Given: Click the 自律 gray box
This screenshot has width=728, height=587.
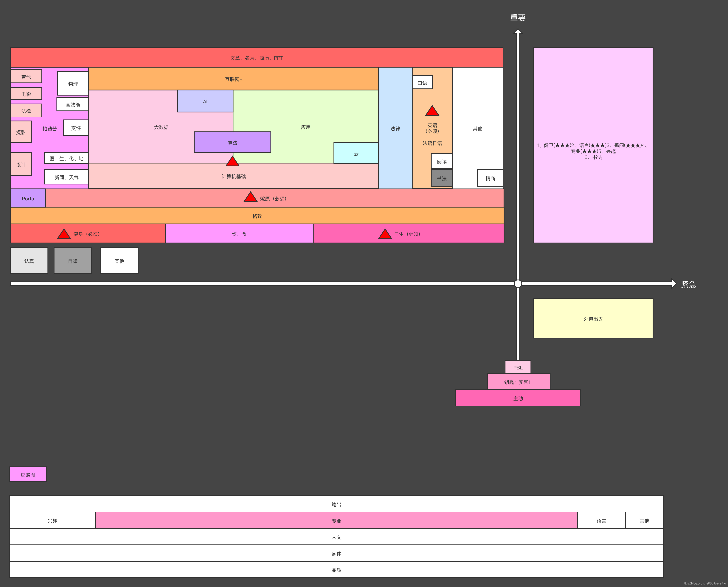Looking at the screenshot, I should pyautogui.click(x=73, y=261).
